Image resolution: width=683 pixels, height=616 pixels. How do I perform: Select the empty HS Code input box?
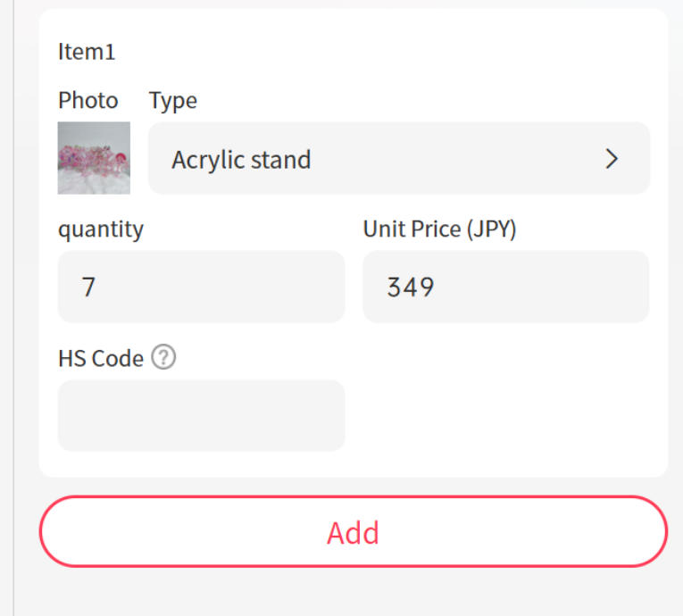[x=201, y=415]
